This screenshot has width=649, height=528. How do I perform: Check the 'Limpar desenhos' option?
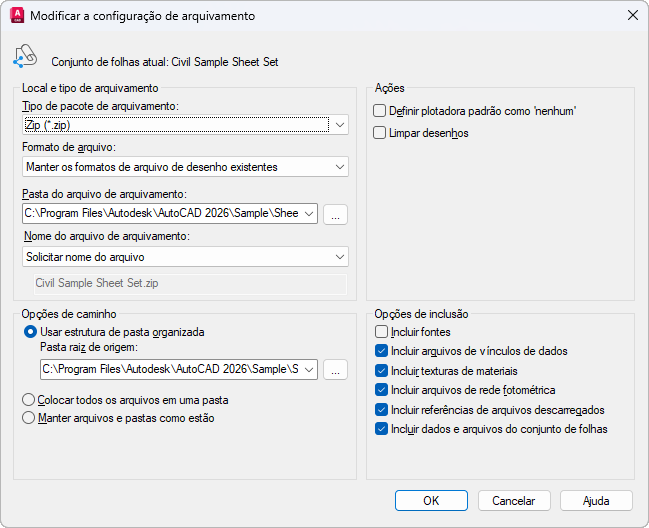[379, 132]
